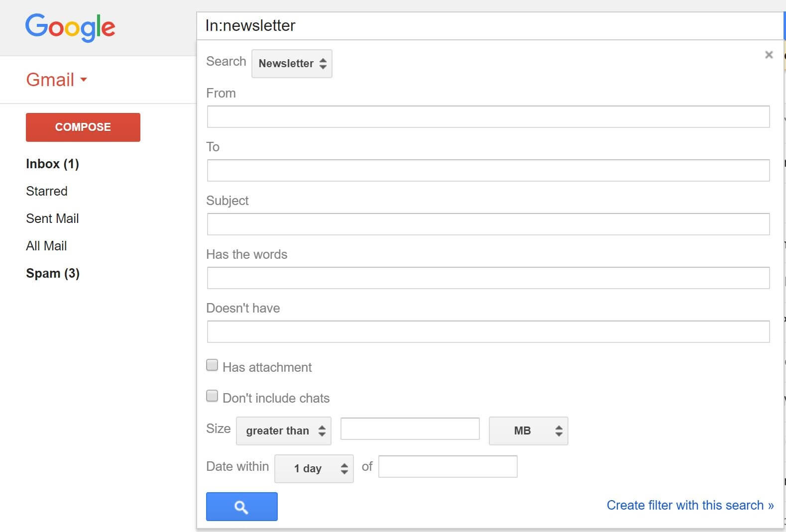The width and height of the screenshot is (786, 532).
Task: Click into the Subject text field
Action: (488, 224)
